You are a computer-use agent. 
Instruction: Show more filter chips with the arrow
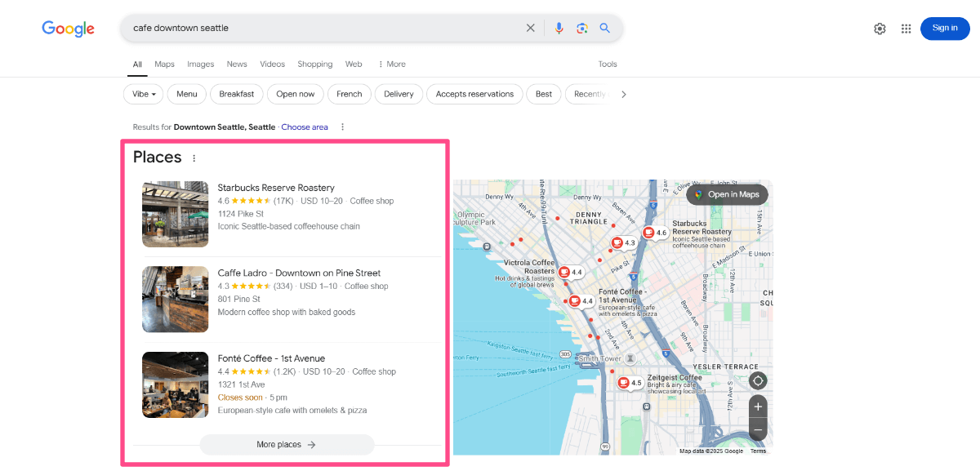tap(624, 94)
